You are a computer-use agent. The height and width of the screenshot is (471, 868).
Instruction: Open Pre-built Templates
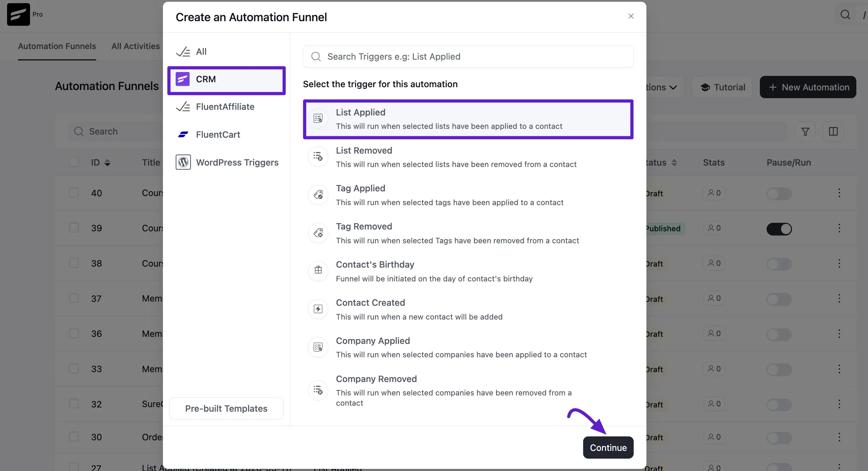[226, 409]
